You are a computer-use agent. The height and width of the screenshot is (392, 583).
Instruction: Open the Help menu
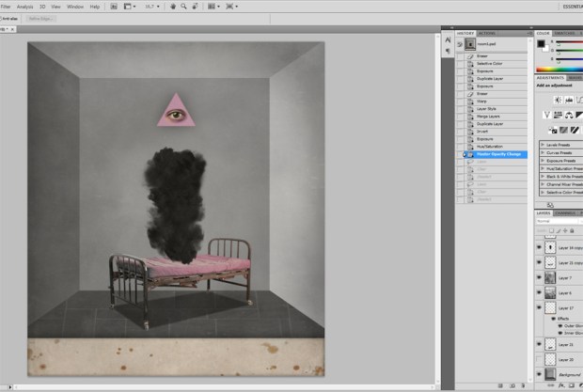pyautogui.click(x=95, y=7)
